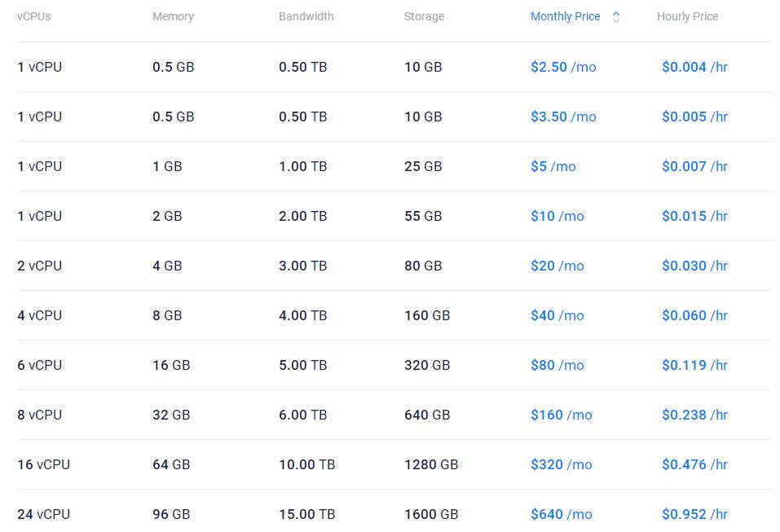
Task: Click the Monthly Price sort arrow icon
Action: [x=616, y=17]
